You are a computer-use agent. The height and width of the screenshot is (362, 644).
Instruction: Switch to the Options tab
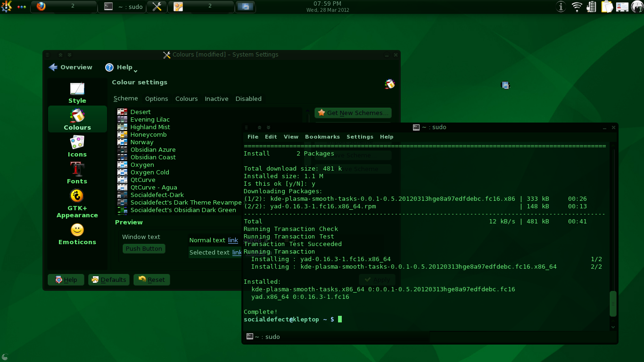[157, 99]
